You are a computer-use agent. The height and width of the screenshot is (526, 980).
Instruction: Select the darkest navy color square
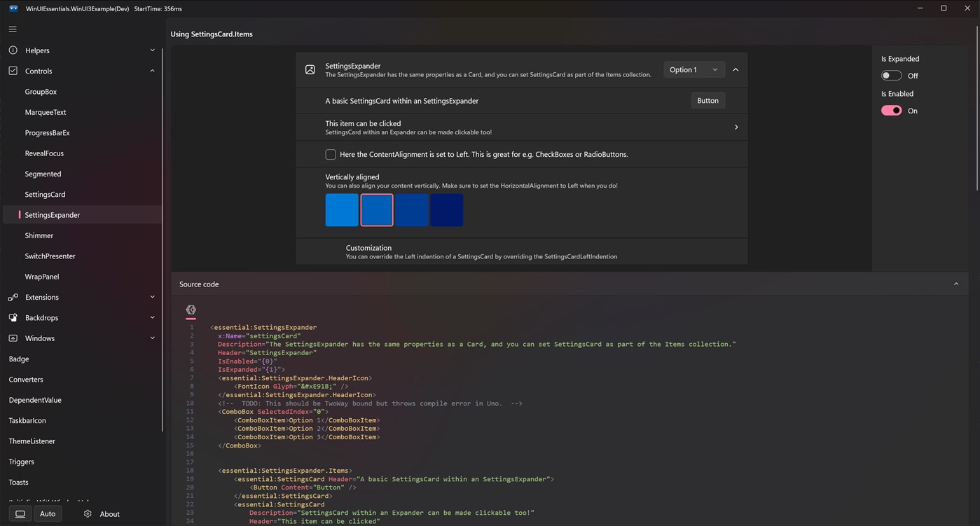447,210
